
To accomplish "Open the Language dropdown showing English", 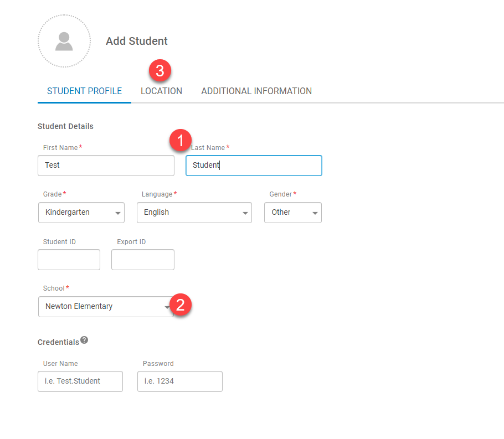I will coord(194,213).
